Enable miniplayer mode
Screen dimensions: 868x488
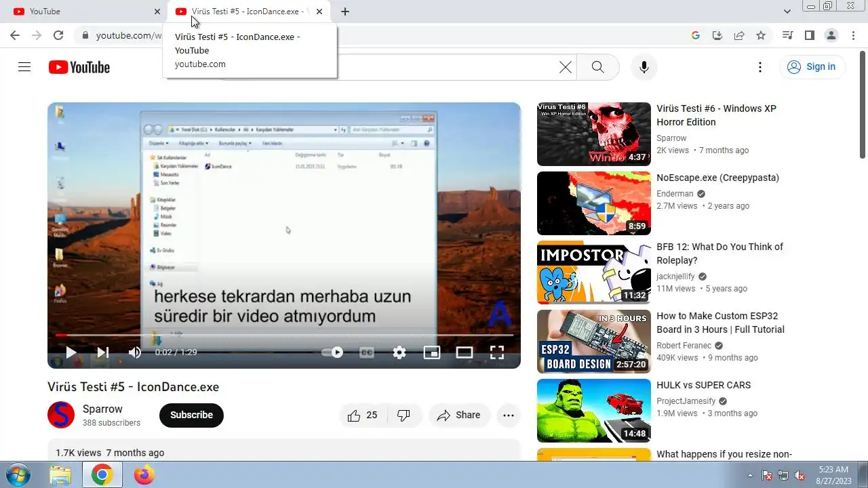coord(432,352)
